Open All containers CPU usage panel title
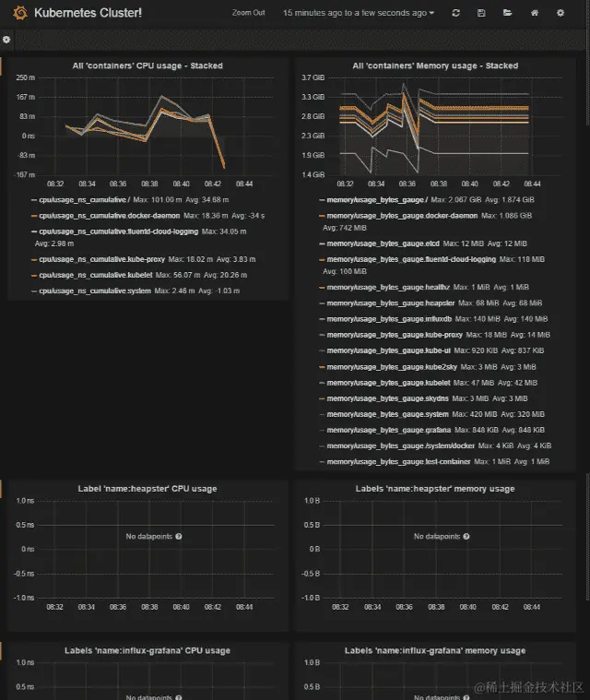Image resolution: width=590 pixels, height=700 pixels. tap(147, 65)
